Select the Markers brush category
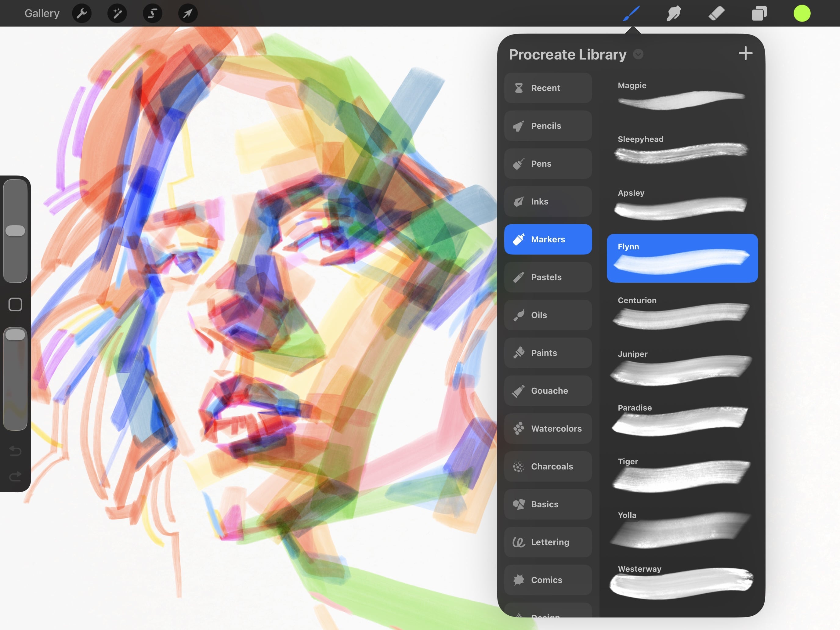Viewport: 840px width, 630px height. click(548, 239)
